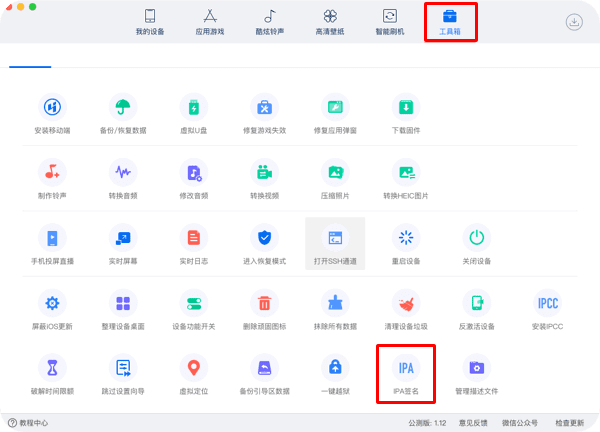Screen dimensions: 600x432
Task: Launch 虚拟定位 virtual location tool
Action: pos(194,368)
